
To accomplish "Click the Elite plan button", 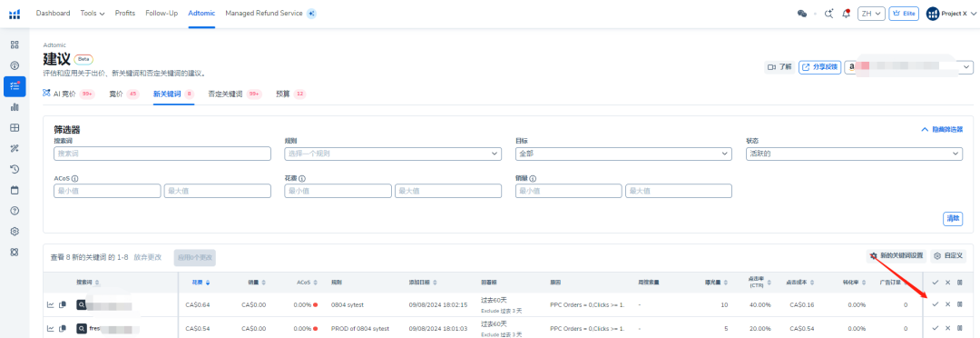I will (x=904, y=13).
